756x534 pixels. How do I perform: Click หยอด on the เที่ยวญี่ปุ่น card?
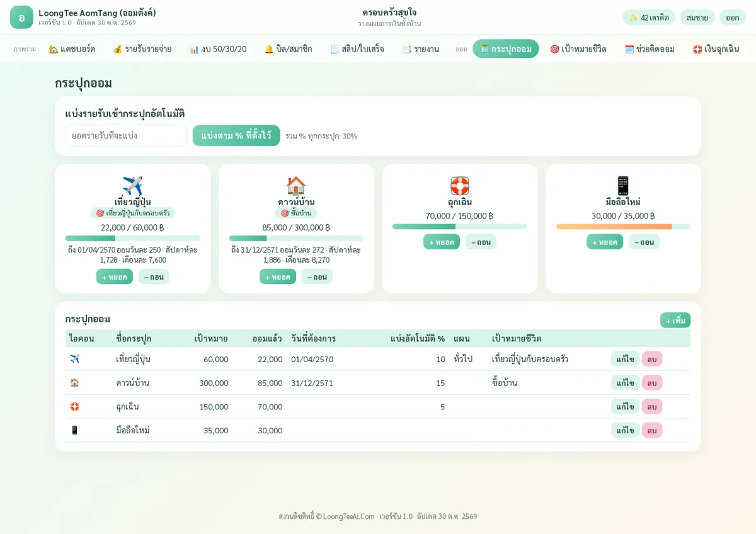coord(115,276)
